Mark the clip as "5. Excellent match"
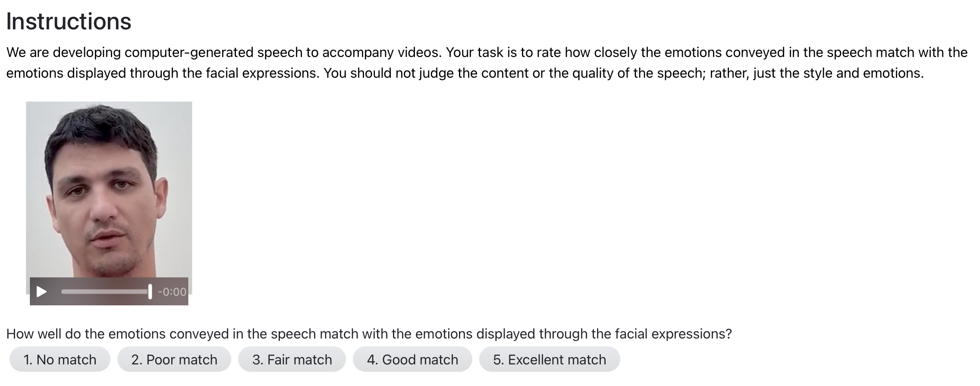This screenshot has width=980, height=386. tap(550, 359)
